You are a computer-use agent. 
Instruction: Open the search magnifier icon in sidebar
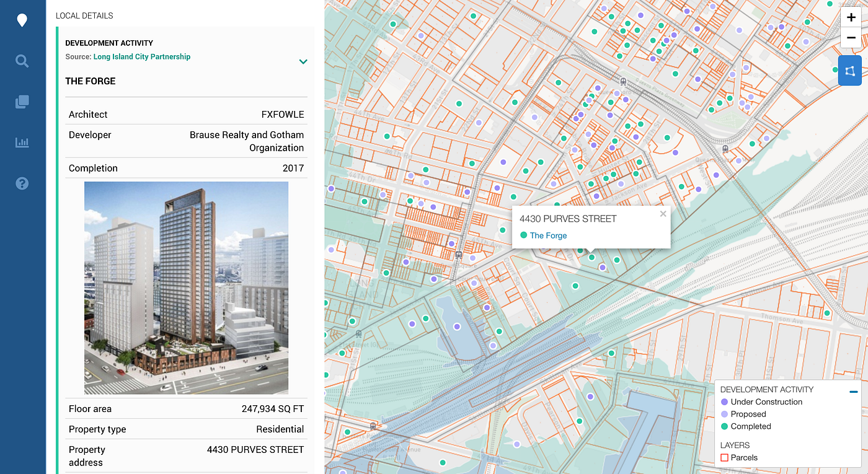[22, 61]
